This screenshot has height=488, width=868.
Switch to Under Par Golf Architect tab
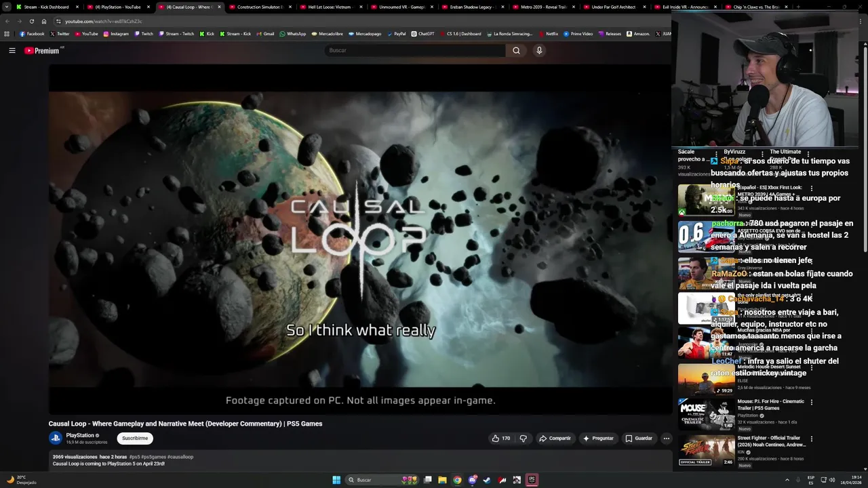click(614, 7)
